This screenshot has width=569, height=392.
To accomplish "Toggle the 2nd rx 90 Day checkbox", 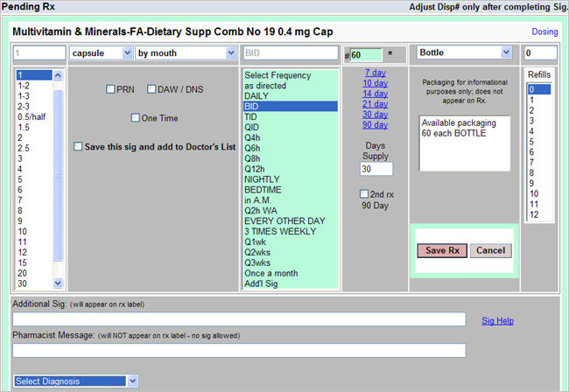I will (364, 193).
